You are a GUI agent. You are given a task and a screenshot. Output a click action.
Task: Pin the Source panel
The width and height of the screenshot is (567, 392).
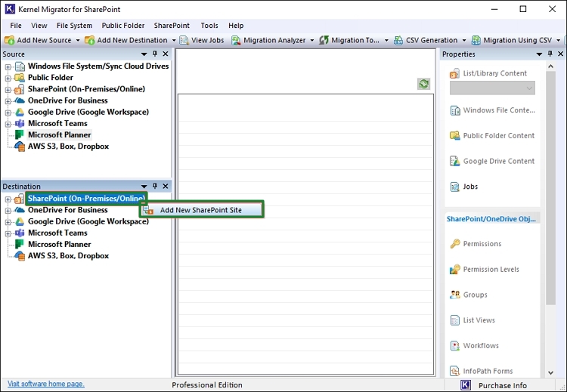point(155,54)
